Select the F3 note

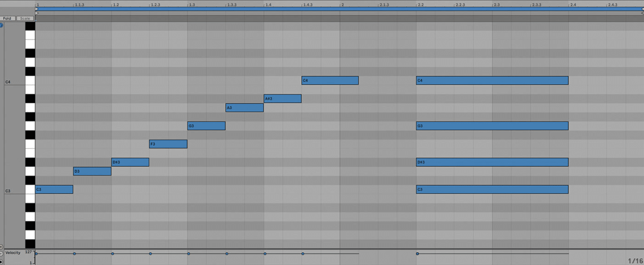168,144
